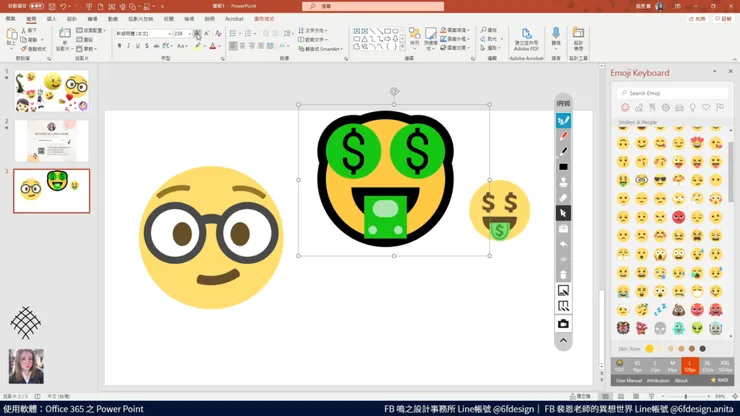This screenshot has width=740, height=416.
Task: Select slide 1 thumbnail
Action: [x=51, y=91]
